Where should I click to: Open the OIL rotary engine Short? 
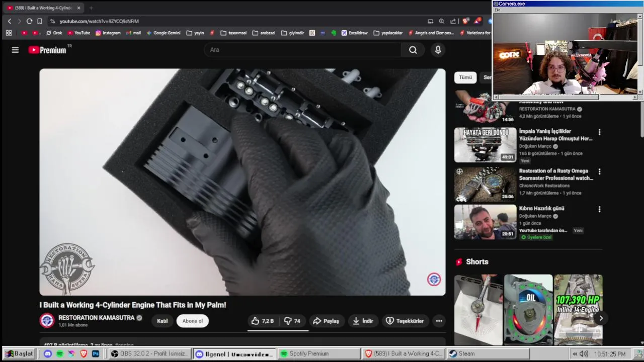(x=528, y=310)
